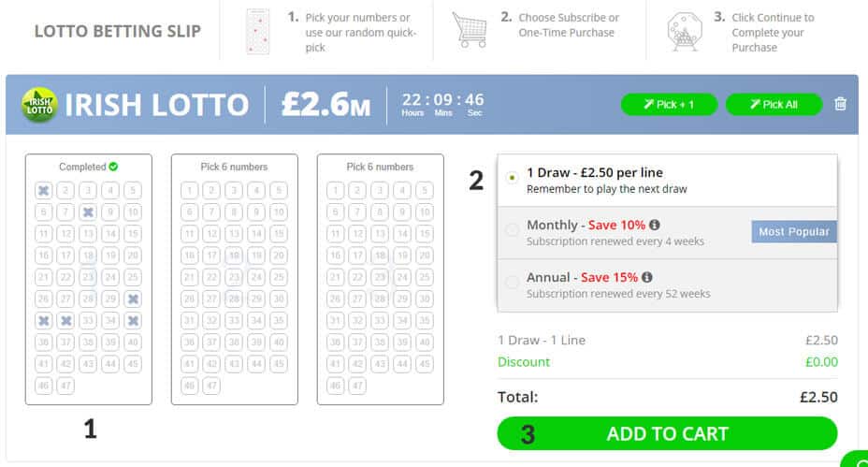Choose the Annual subscription radio button

click(x=512, y=283)
